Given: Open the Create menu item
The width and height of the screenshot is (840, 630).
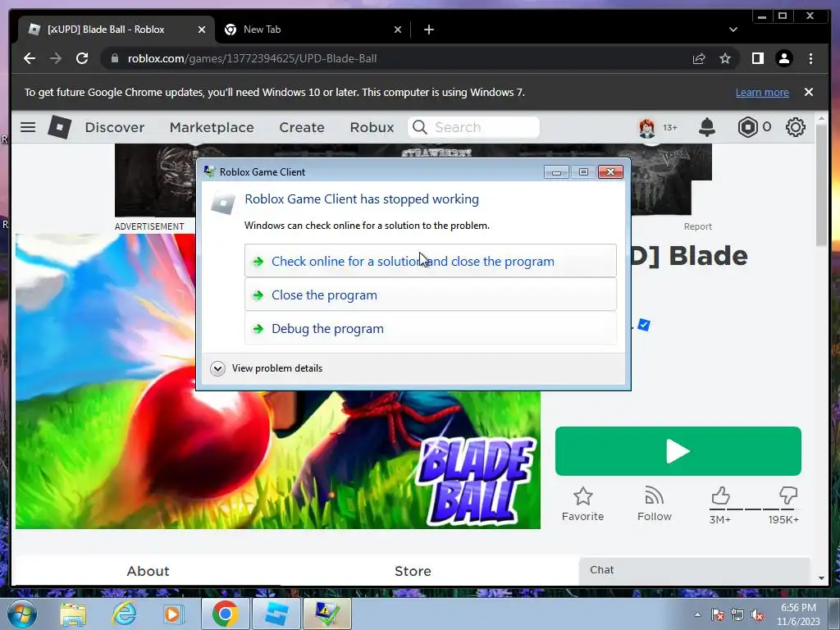Looking at the screenshot, I should click(x=302, y=127).
